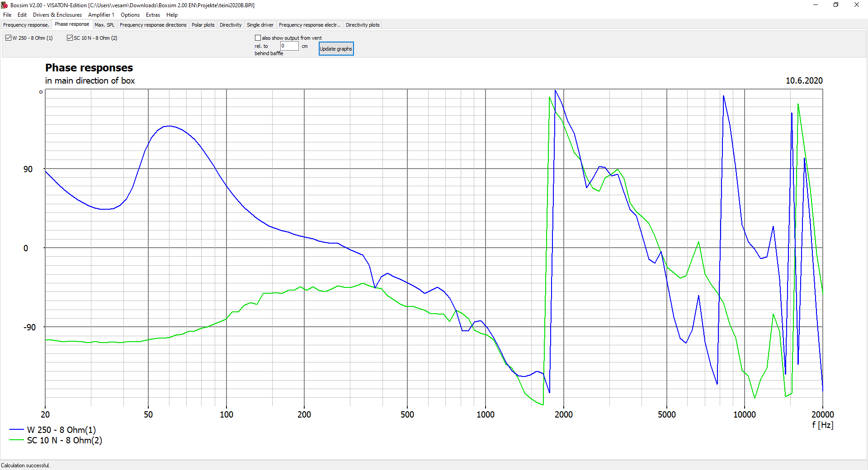Click 'in main direction of box' subtitle

tap(90, 80)
